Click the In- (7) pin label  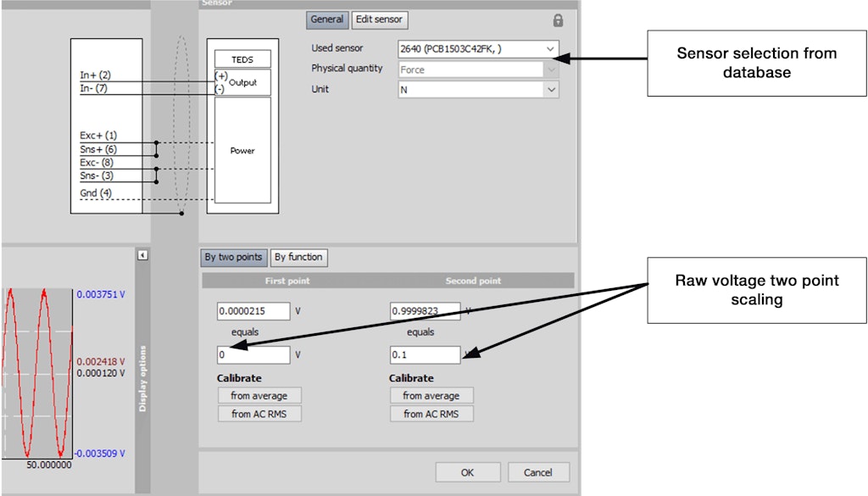tap(93, 88)
